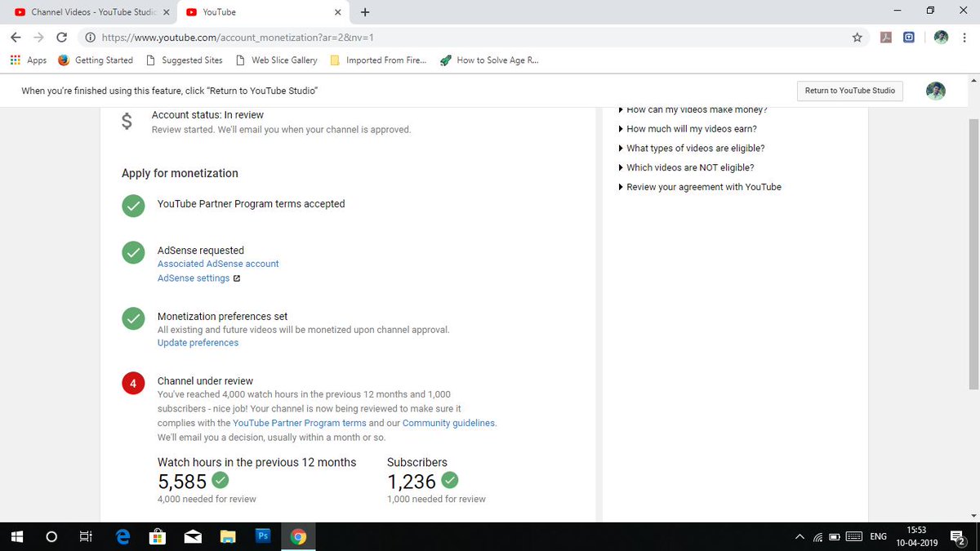Image resolution: width=980 pixels, height=551 pixels.
Task: Click green check by AdSense requested
Action: 133,253
